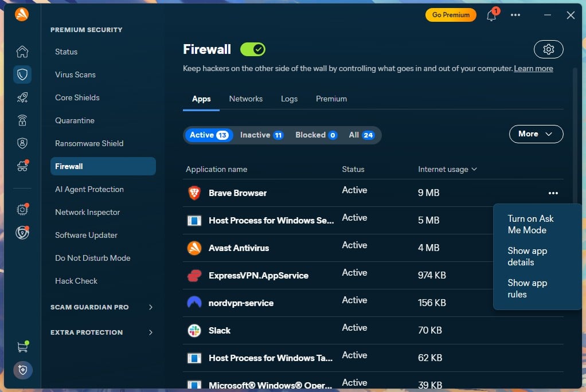Click the chip driver updater icon
586x392 pixels.
coord(22,210)
